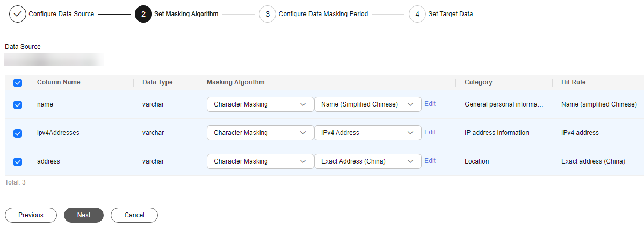The image size is (644, 227).
Task: Go to Configure Data Masking Period step
Action: pyautogui.click(x=323, y=14)
